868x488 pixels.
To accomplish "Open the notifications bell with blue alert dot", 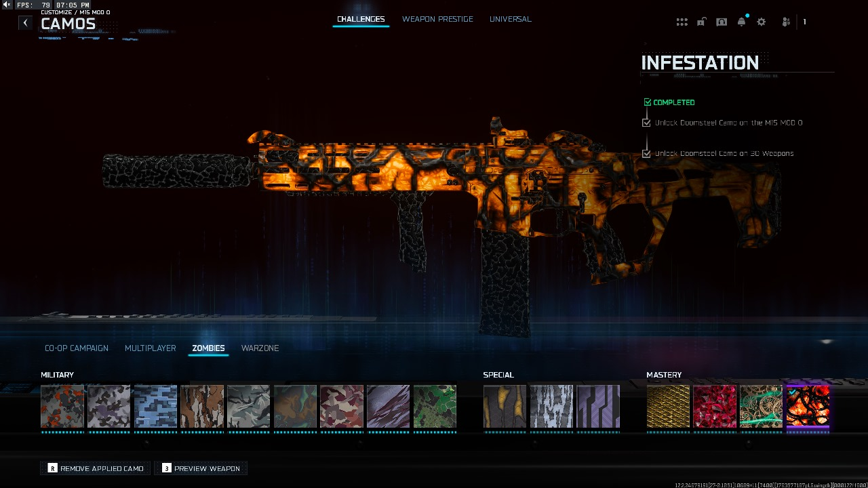I will pos(741,21).
